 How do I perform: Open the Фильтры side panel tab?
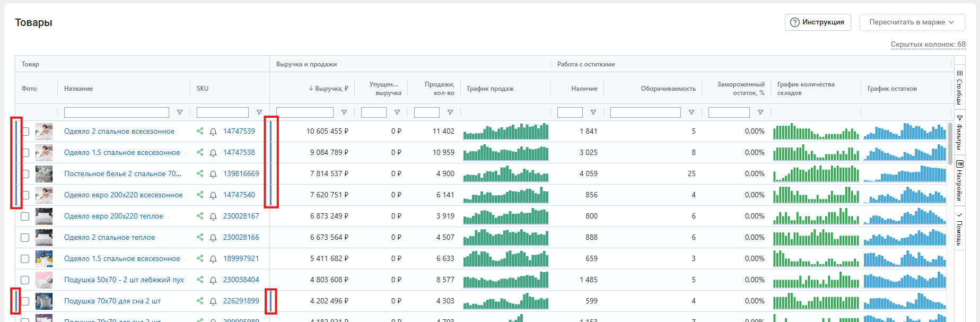[x=959, y=133]
